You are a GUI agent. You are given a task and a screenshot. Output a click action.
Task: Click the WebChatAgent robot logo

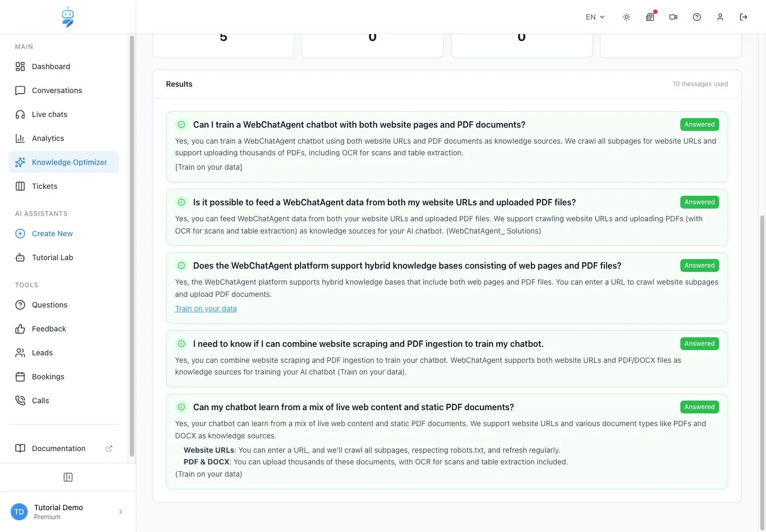(x=68, y=17)
